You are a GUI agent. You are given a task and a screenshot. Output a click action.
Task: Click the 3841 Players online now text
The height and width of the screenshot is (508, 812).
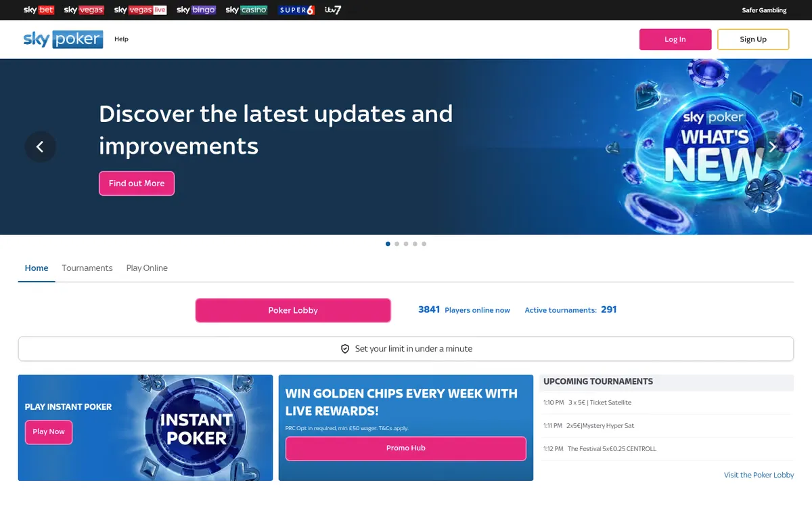464,310
